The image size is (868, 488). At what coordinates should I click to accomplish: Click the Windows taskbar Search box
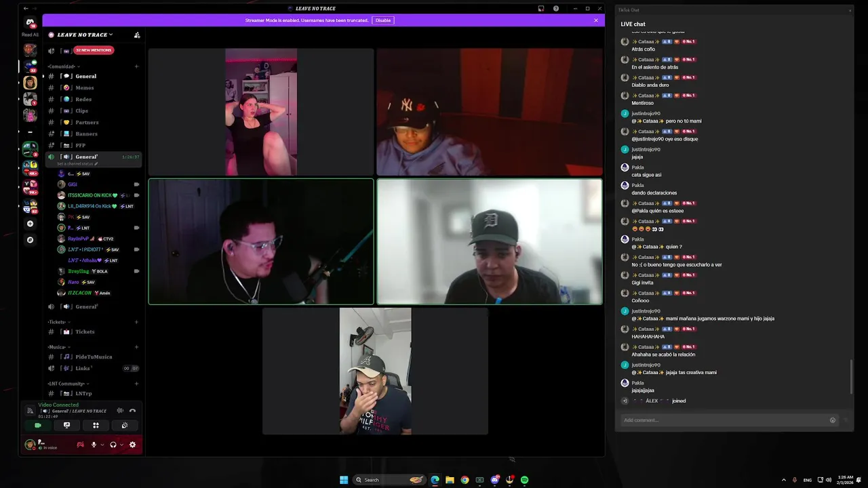389,480
